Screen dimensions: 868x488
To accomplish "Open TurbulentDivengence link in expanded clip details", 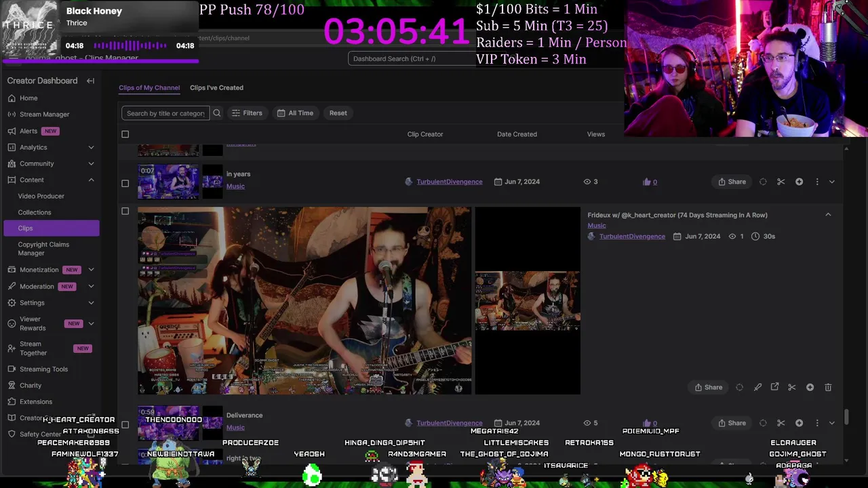I will point(632,237).
